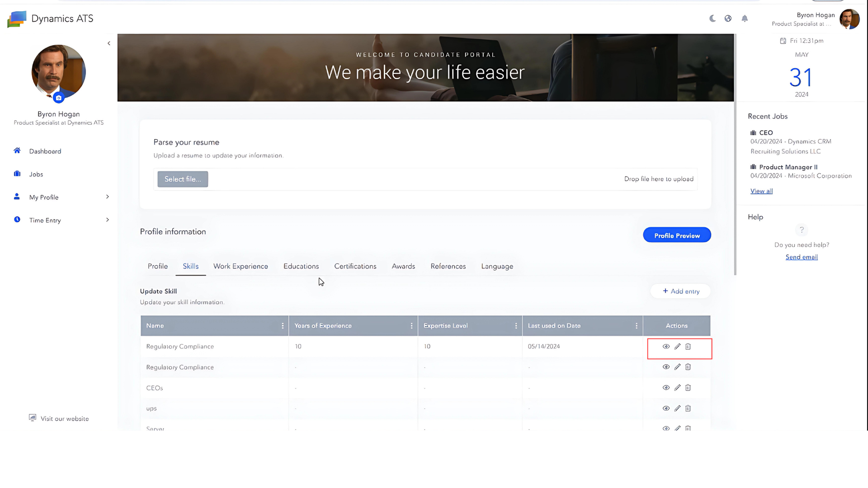Click camera icon on profile photo

[58, 98]
